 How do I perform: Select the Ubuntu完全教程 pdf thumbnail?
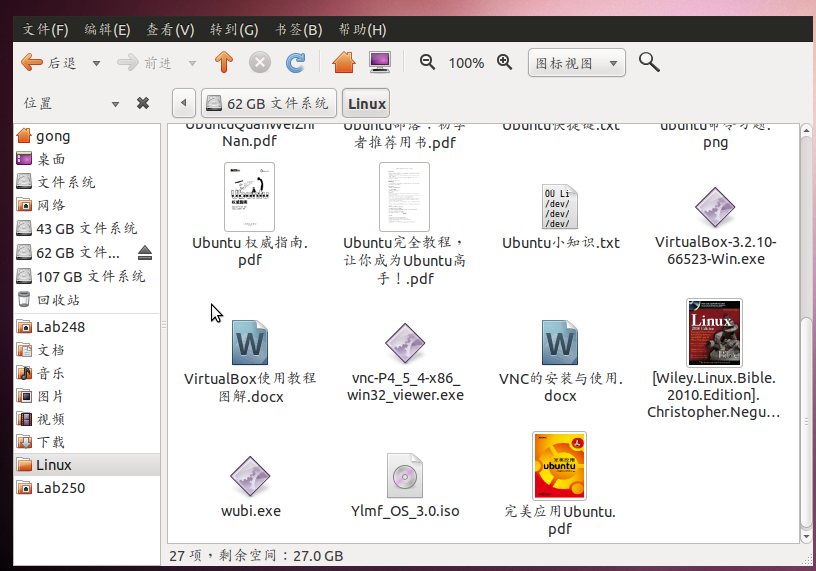click(x=404, y=197)
